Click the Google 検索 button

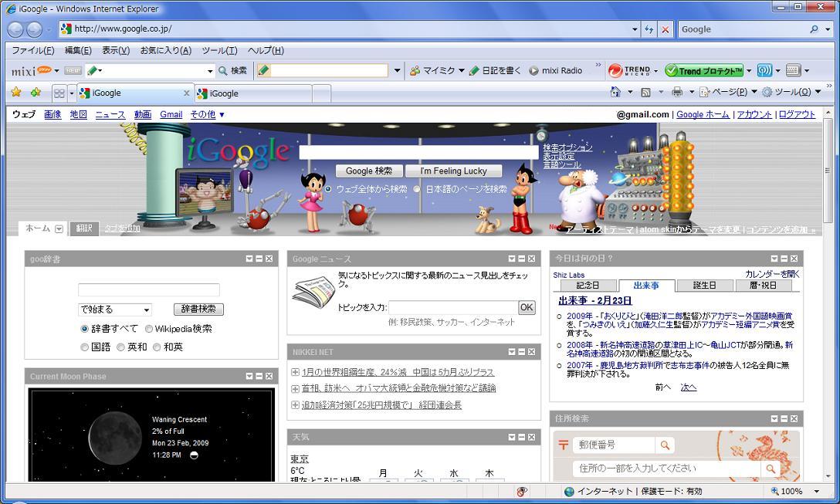pos(369,171)
